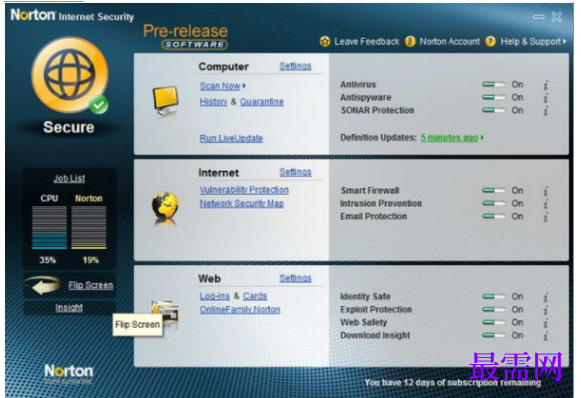Open the Quarantine link
Image resolution: width=581 pixels, height=398 pixels.
pyautogui.click(x=262, y=102)
